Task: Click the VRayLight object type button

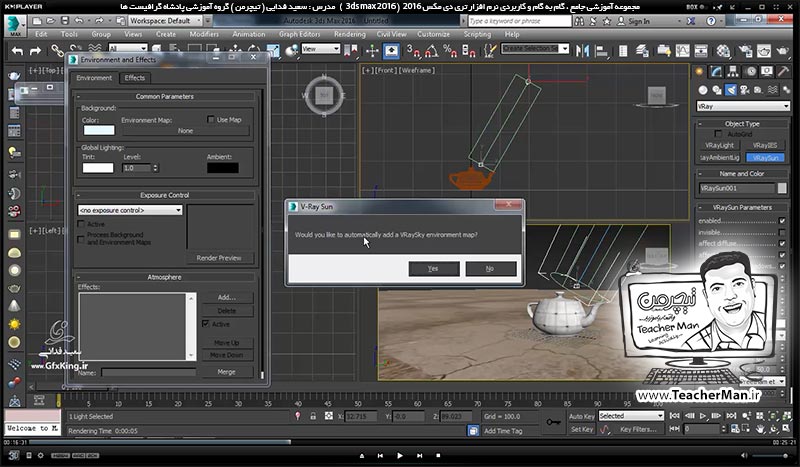Action: coord(719,145)
